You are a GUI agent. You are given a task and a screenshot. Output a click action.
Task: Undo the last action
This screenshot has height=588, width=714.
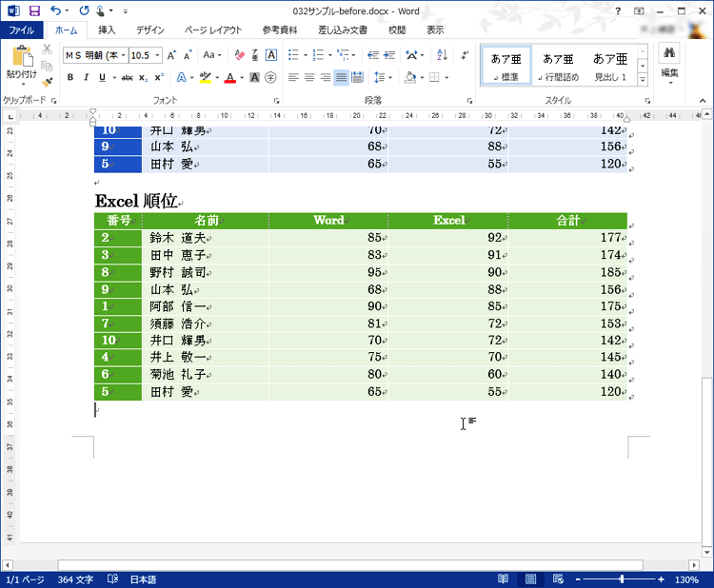[55, 10]
